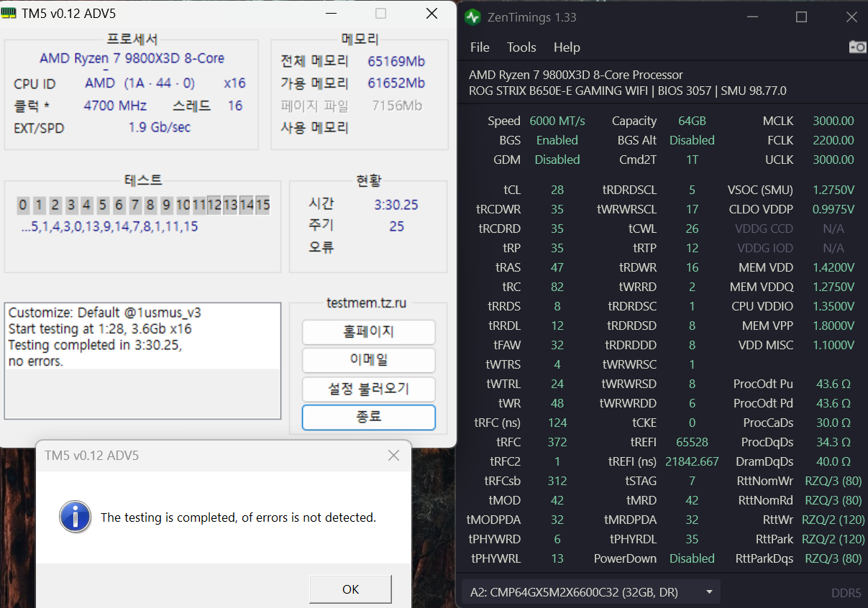Open the File menu in ZenTimings
Viewport: 868px width, 608px height.
479,47
